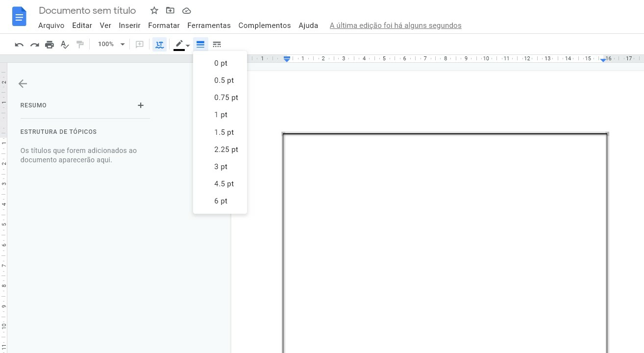View last edit history link
This screenshot has width=644, height=353.
[x=396, y=25]
